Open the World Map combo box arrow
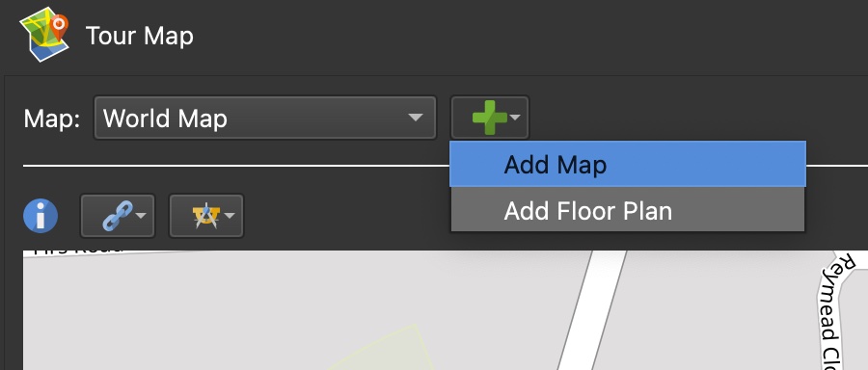 415,118
